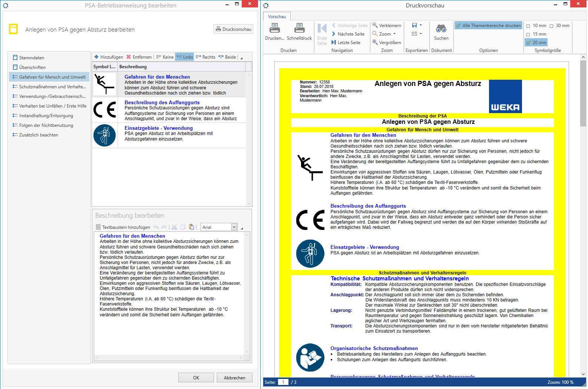
Task: Expand the Zoom dropdown menu
Action: click(x=394, y=34)
